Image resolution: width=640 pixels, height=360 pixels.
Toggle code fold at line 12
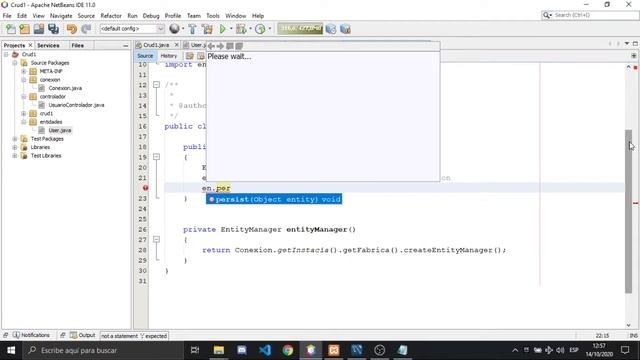coord(156,84)
